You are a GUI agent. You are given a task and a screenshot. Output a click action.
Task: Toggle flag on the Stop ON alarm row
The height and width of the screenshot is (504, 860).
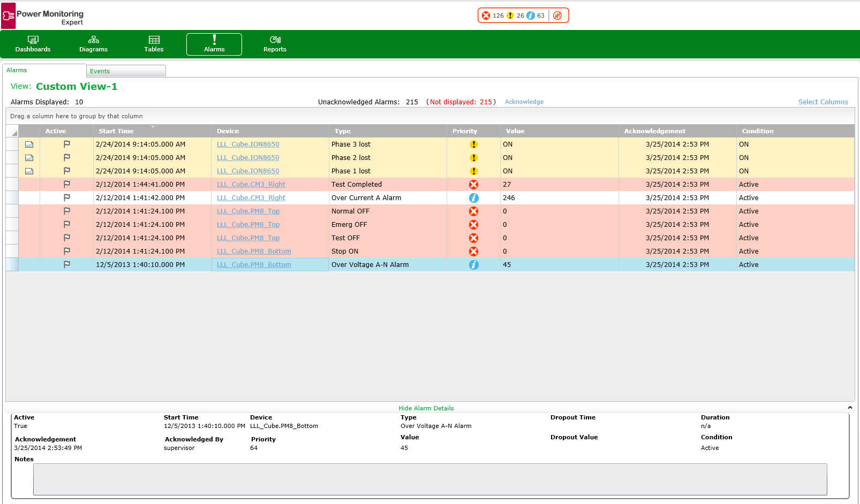(x=67, y=251)
